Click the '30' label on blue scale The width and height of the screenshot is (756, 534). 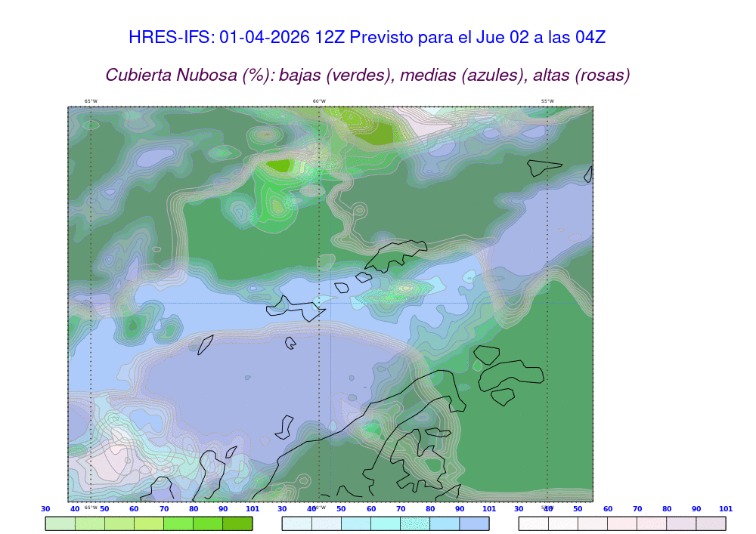coord(282,509)
